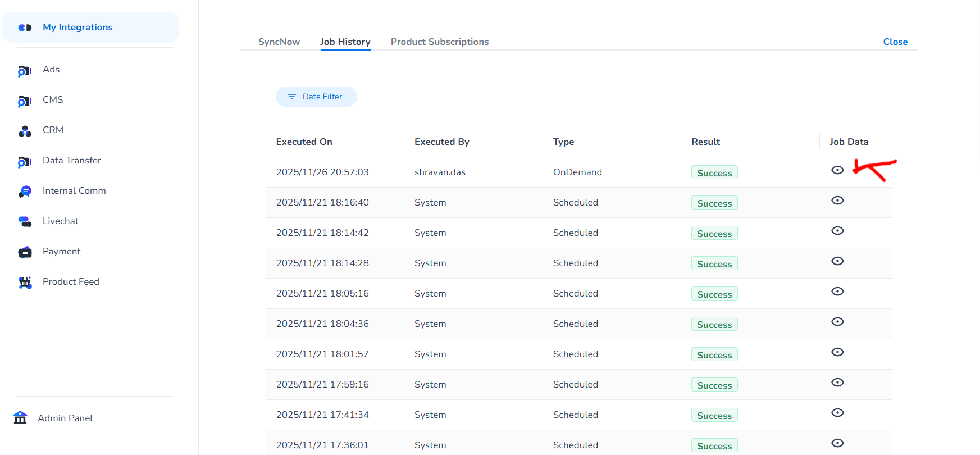View job data for 18:14:42 run
This screenshot has width=980, height=455.
click(837, 231)
